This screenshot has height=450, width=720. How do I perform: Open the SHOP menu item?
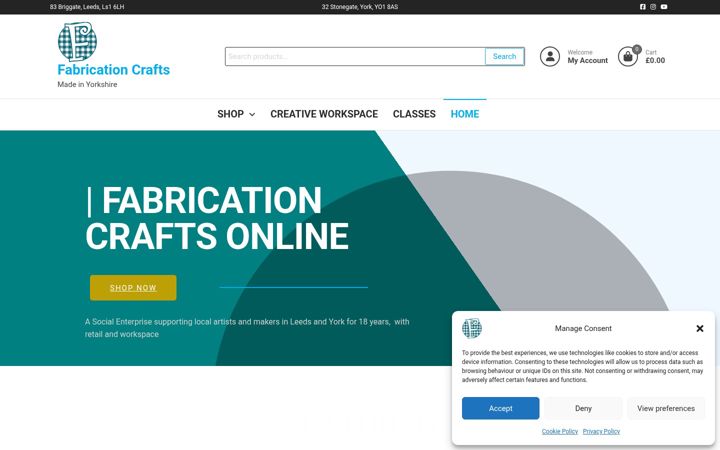231,114
